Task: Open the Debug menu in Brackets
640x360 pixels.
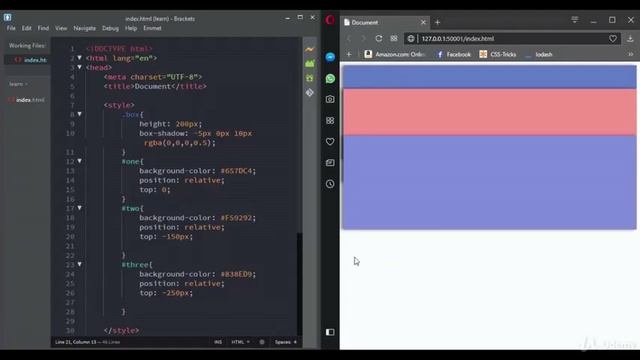Action: [110, 28]
